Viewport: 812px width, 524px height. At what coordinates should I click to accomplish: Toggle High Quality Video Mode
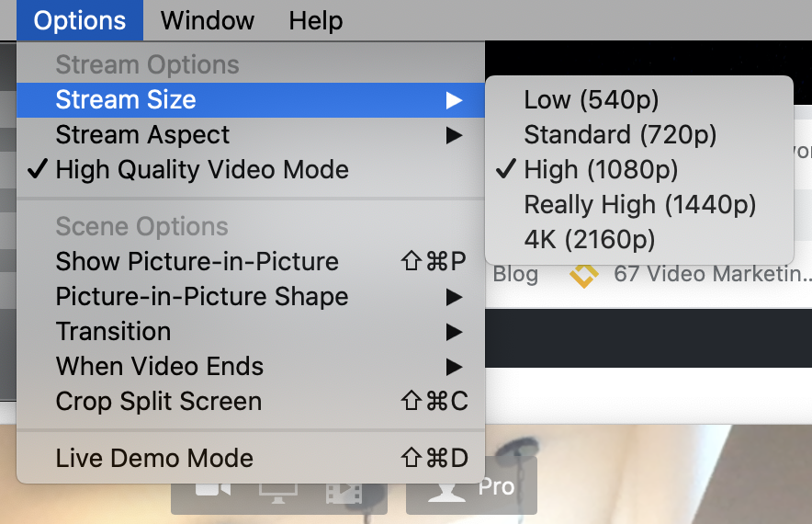(251, 169)
